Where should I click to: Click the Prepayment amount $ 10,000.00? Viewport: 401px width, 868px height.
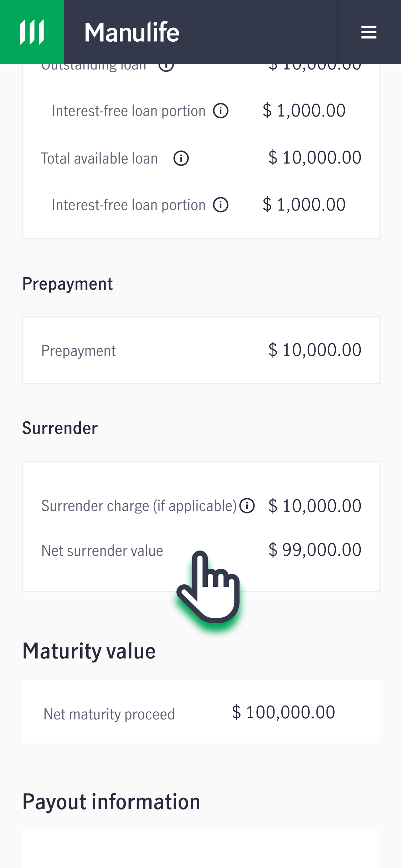tap(315, 350)
